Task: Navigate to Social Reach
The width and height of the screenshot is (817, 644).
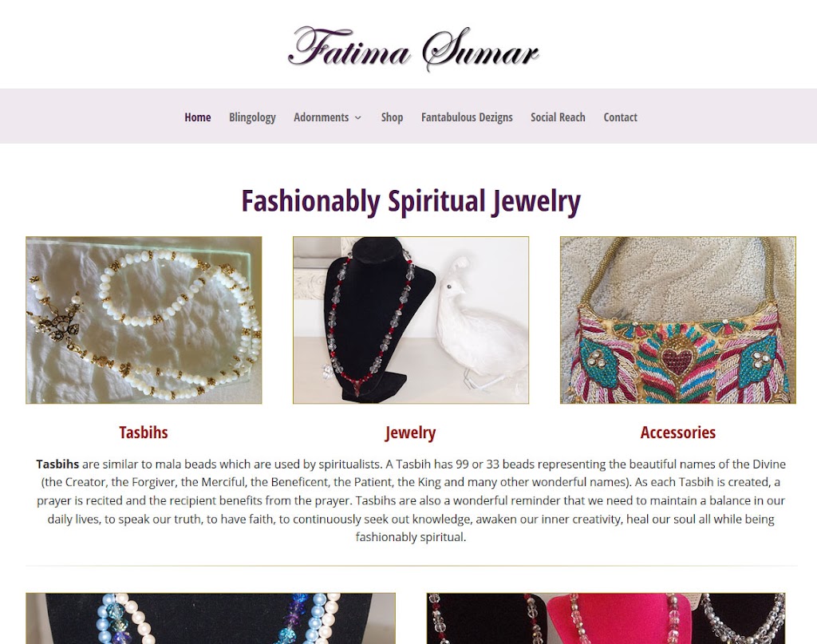Action: 558,117
